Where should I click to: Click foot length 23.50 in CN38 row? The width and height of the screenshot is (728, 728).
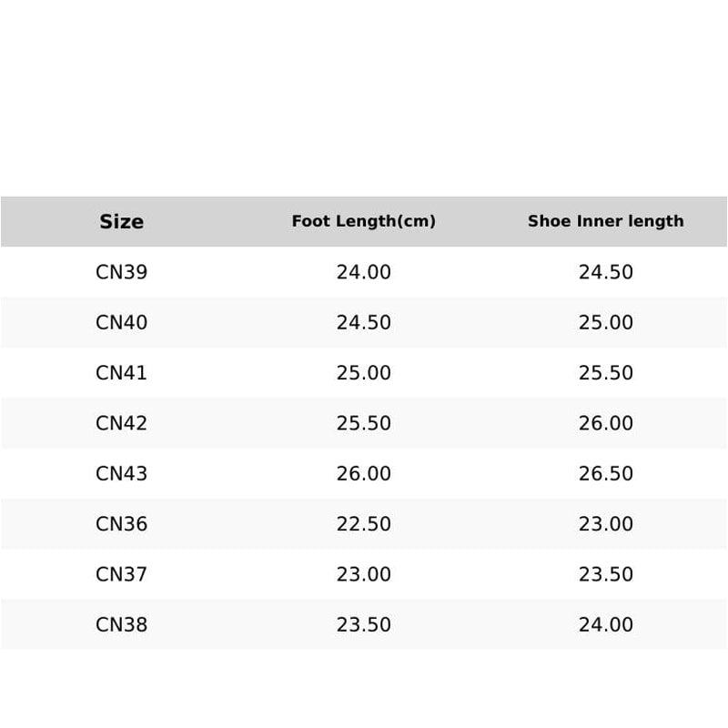(x=363, y=624)
